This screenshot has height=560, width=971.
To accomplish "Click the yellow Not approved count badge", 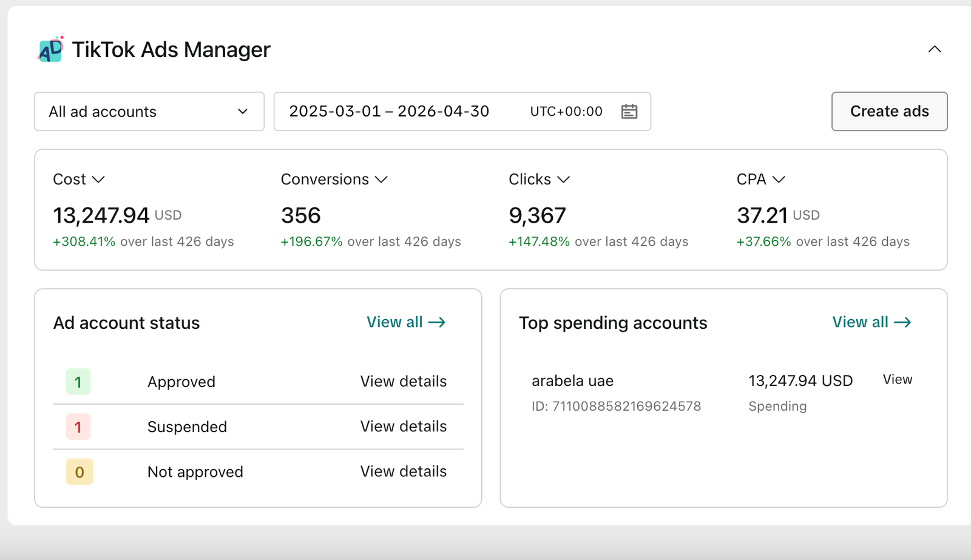I will point(80,471).
